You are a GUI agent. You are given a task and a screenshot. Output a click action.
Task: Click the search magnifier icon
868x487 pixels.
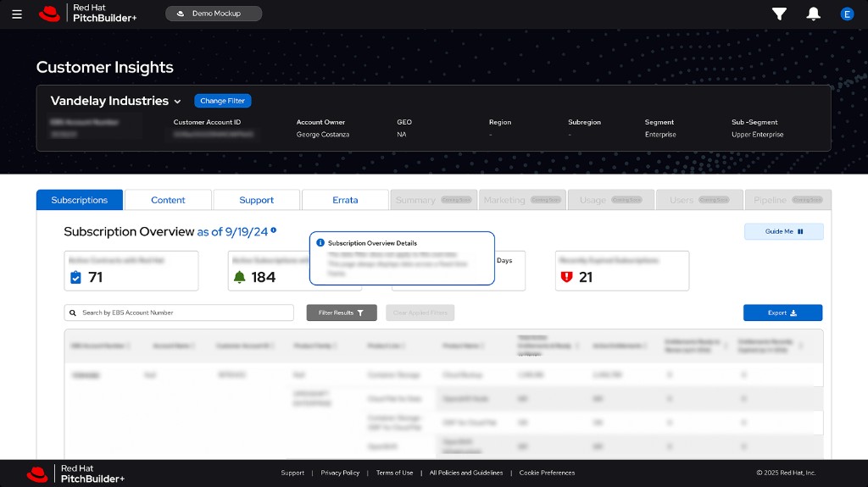click(x=73, y=313)
